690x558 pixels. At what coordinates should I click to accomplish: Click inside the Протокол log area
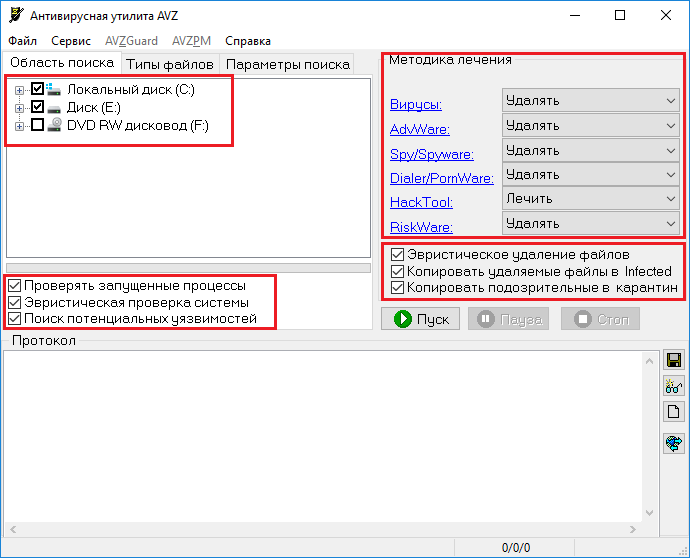click(323, 437)
